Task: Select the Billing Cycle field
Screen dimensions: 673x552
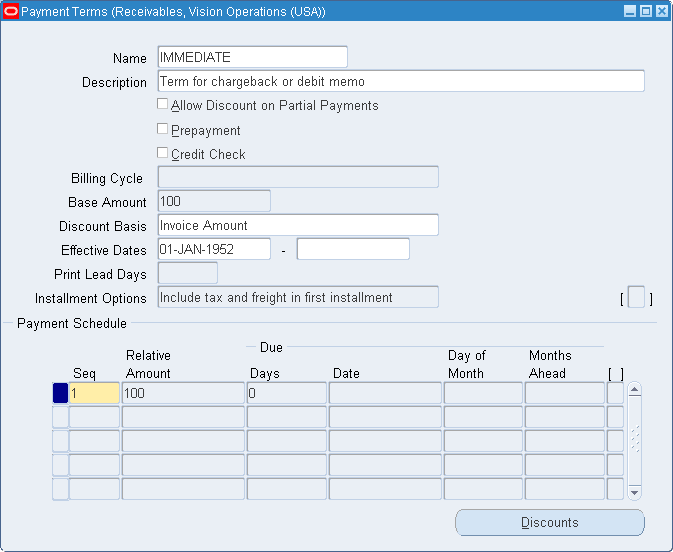Action: coord(298,177)
